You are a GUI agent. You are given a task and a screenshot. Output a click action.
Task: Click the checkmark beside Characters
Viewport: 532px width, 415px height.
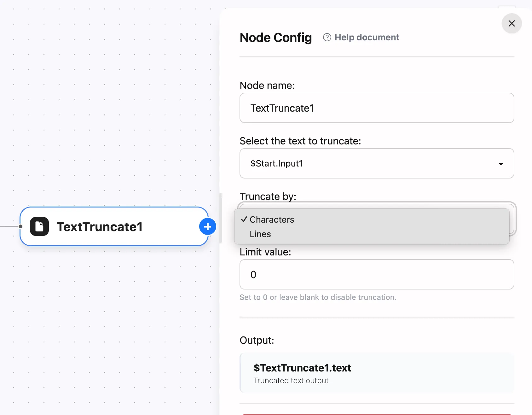pos(244,219)
